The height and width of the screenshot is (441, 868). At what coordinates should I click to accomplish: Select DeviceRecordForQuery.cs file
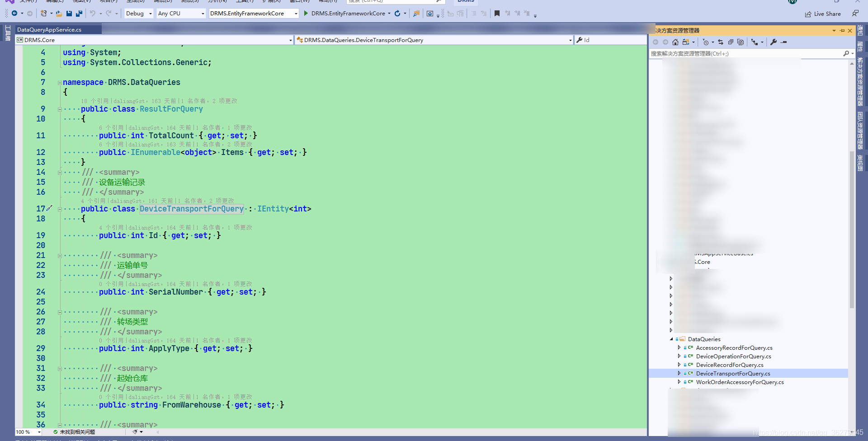click(730, 365)
